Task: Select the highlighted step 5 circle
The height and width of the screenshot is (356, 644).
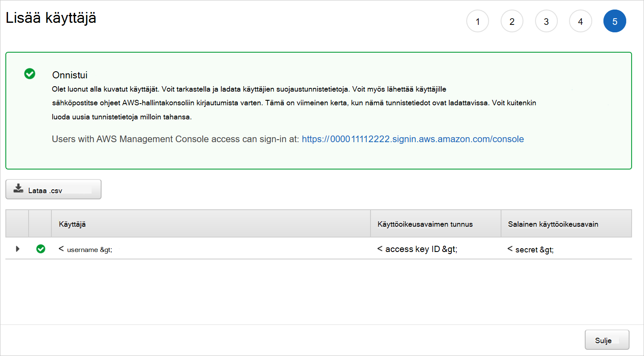Action: tap(615, 21)
